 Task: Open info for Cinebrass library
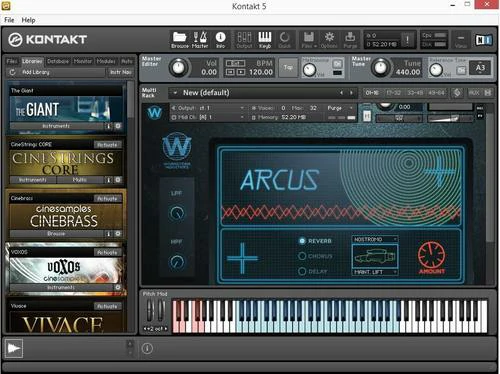[x=108, y=234]
